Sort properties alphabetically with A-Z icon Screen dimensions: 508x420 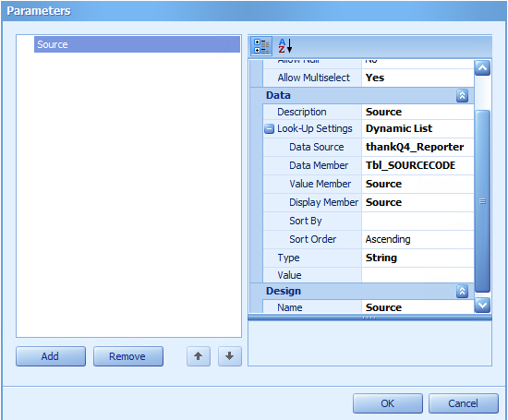(285, 46)
